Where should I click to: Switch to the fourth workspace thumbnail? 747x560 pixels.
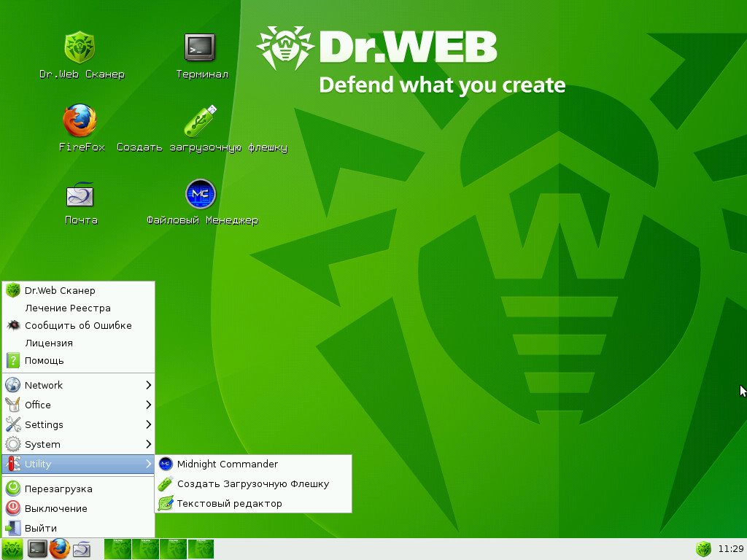pos(201,549)
